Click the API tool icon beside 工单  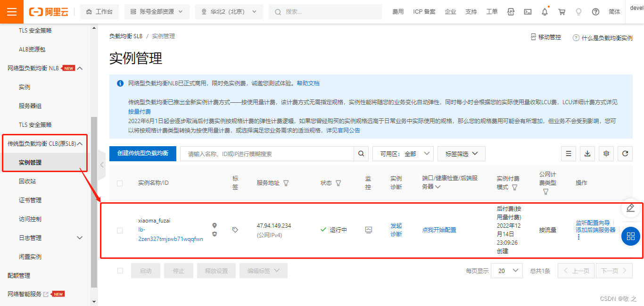511,12
